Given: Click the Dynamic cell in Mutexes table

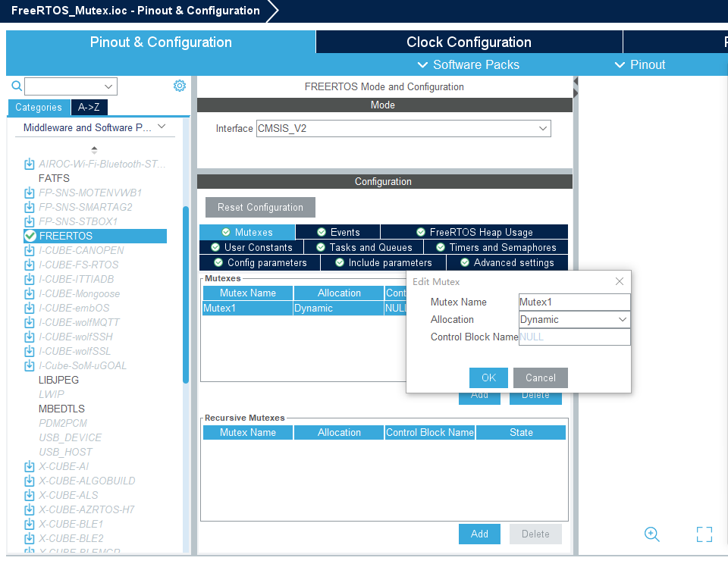Looking at the screenshot, I should click(x=338, y=309).
